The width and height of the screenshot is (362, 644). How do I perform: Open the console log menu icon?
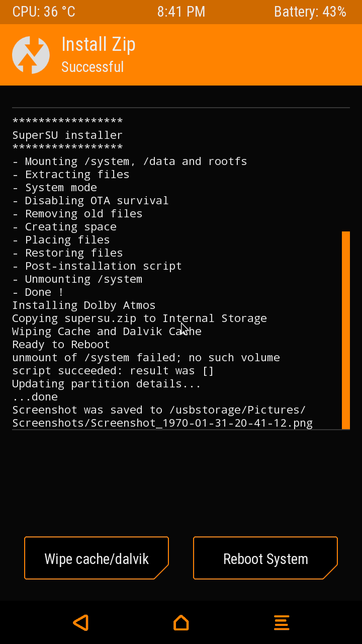tap(282, 622)
